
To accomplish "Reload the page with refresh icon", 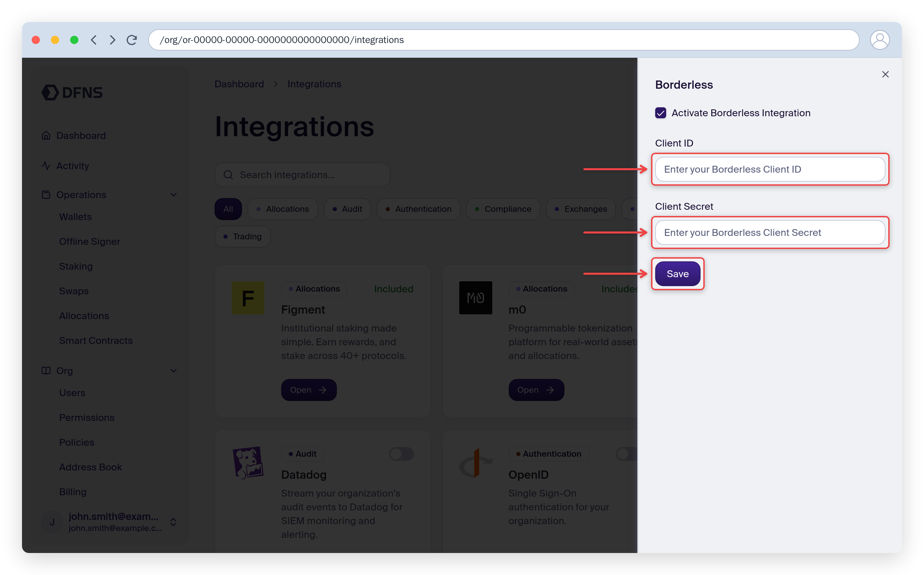I will pyautogui.click(x=132, y=40).
